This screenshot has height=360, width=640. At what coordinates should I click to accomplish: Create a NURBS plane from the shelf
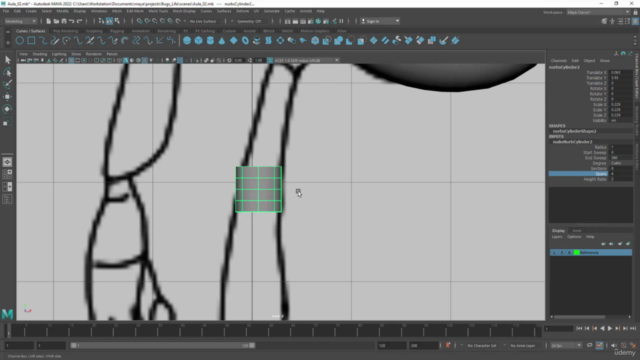tap(233, 40)
